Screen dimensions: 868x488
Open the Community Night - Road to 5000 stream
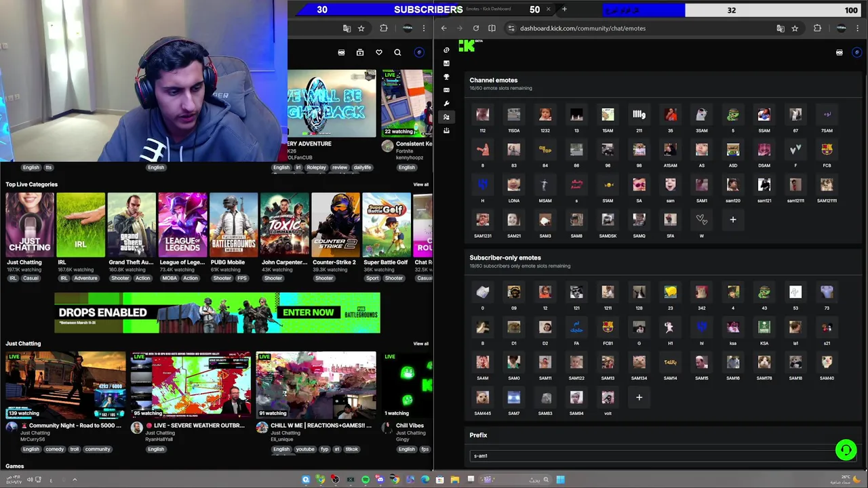pos(65,384)
